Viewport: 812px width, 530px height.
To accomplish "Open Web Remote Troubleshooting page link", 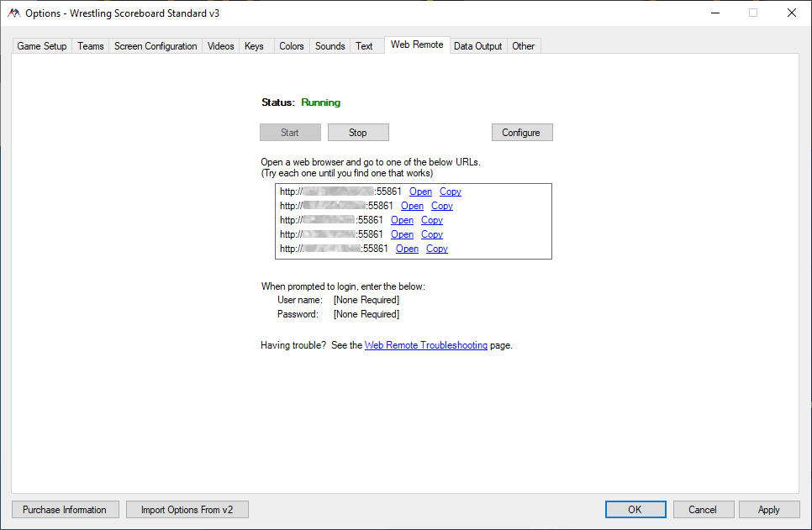I will pyautogui.click(x=425, y=345).
